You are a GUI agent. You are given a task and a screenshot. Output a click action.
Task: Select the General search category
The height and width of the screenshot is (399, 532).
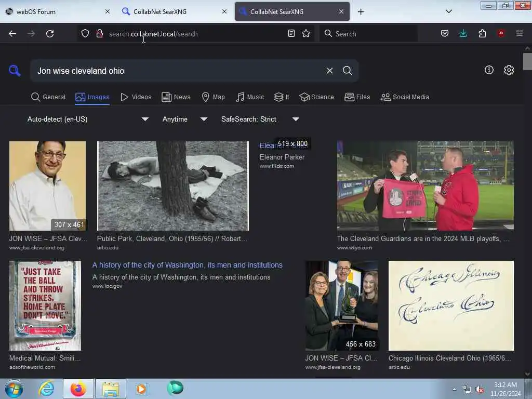click(x=48, y=97)
